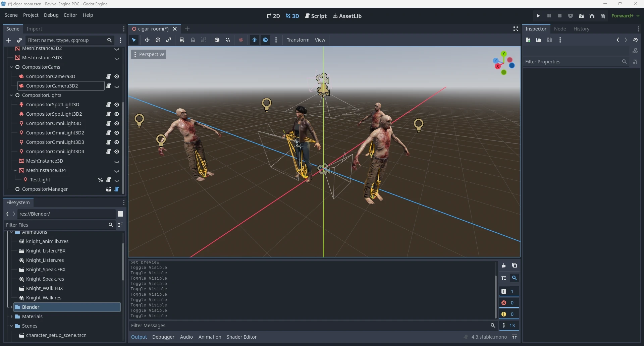Toggle preview sunlight icon
The image size is (644, 346).
click(x=255, y=40)
